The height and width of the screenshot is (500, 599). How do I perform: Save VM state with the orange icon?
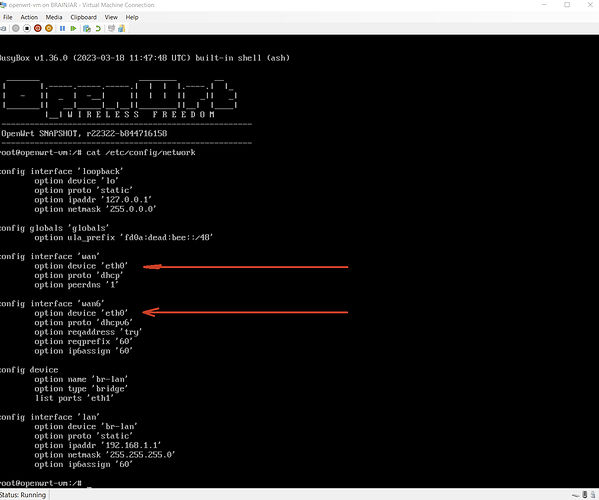(49, 28)
